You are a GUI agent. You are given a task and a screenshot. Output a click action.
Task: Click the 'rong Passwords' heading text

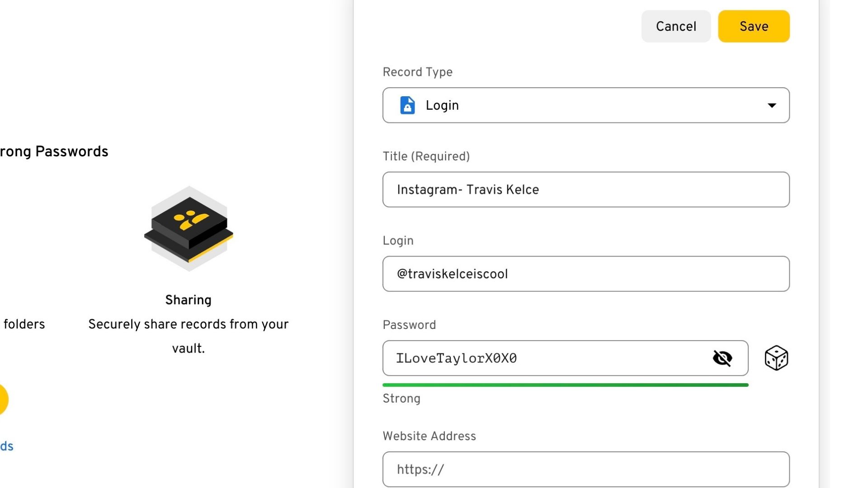(54, 151)
